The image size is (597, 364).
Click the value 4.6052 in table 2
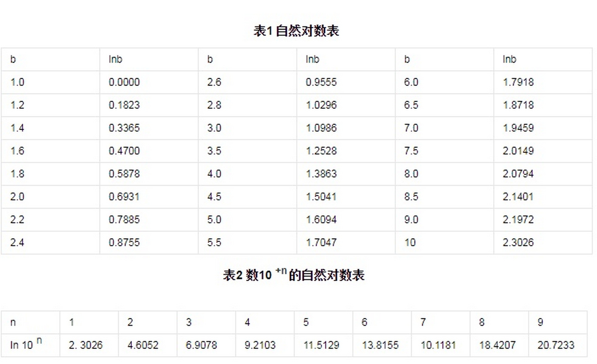[x=143, y=345]
